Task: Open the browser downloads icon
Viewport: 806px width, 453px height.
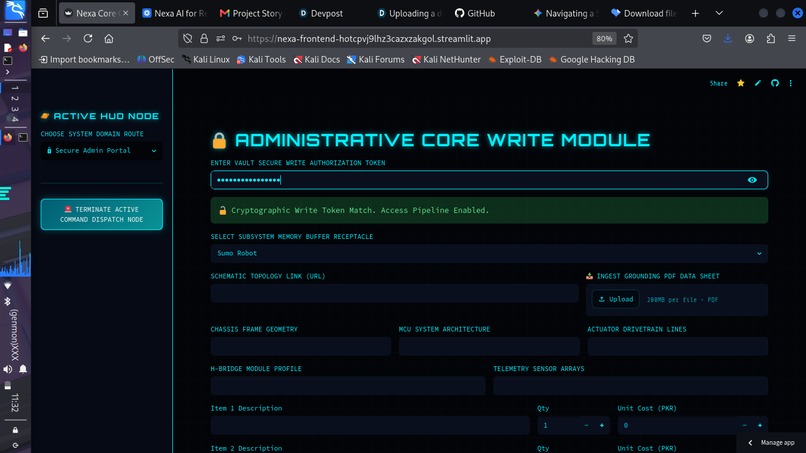Action: [728, 39]
